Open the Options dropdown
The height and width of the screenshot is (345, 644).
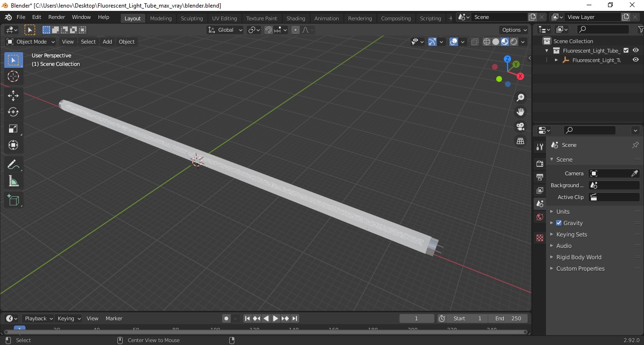coord(515,30)
